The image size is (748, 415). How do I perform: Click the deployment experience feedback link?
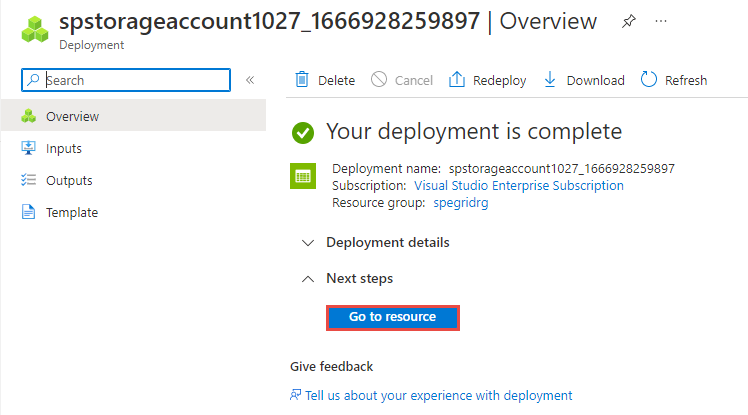click(438, 395)
